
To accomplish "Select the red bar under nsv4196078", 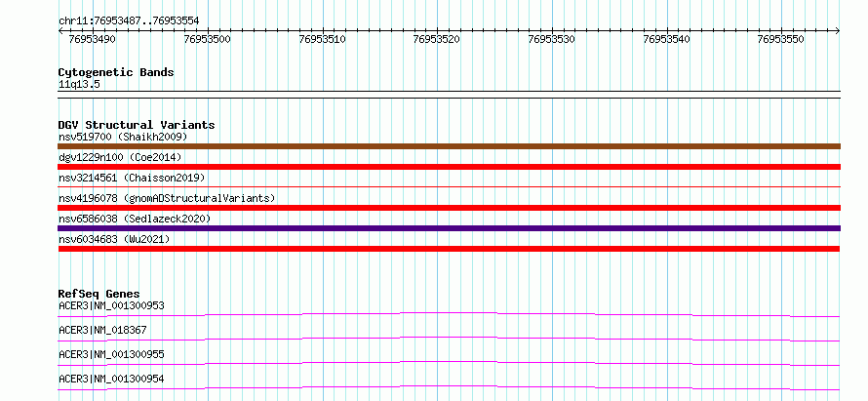I will [x=449, y=208].
